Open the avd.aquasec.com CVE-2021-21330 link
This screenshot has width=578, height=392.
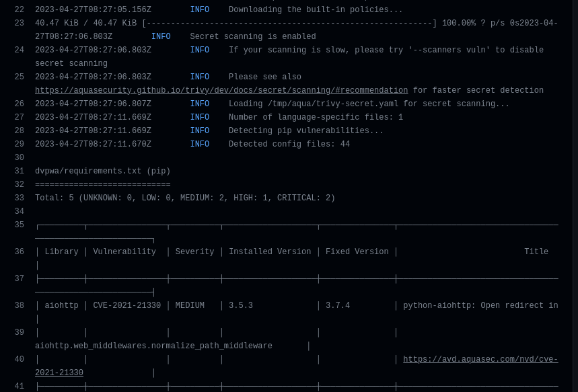coord(480,359)
